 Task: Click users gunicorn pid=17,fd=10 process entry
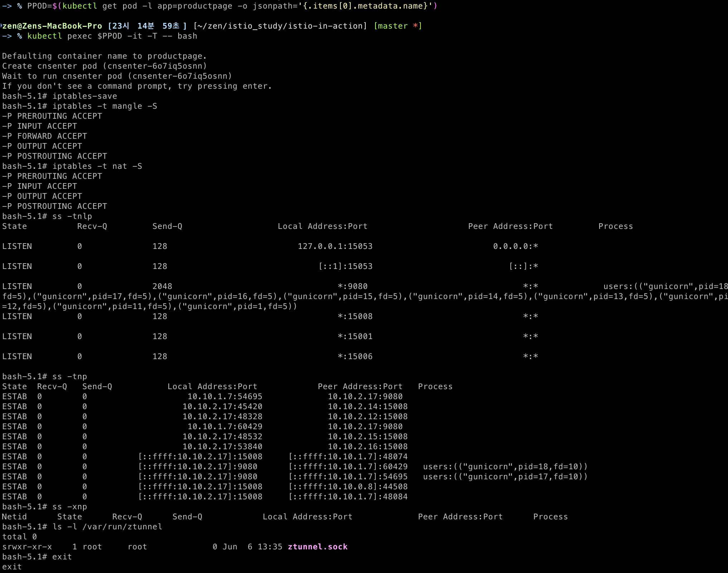coord(505,477)
